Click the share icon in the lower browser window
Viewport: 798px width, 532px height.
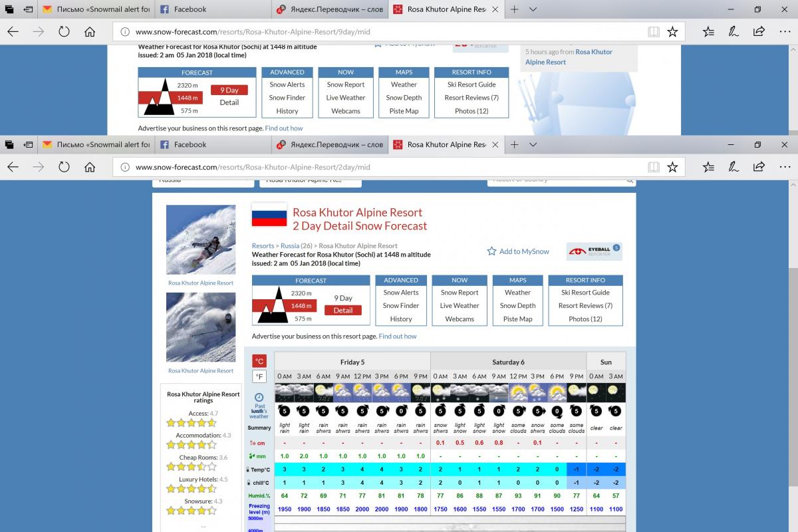[759, 166]
